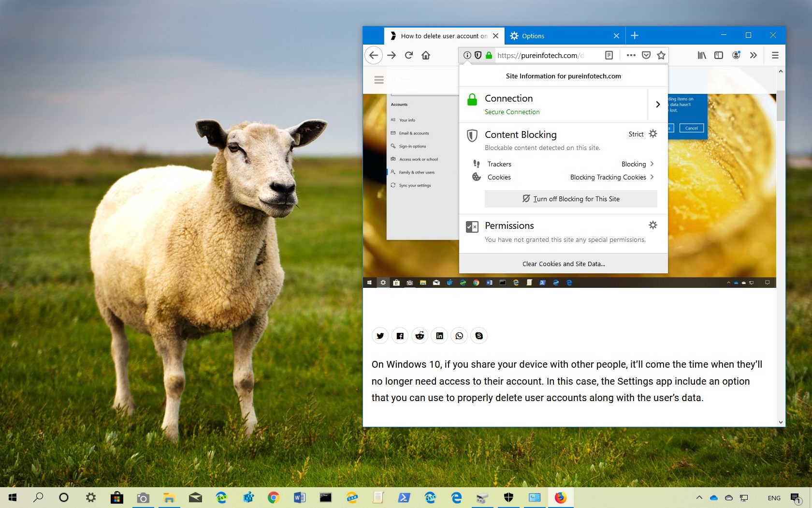Open the Library bookshelf icon
Screen dimensions: 812x508
(701, 55)
